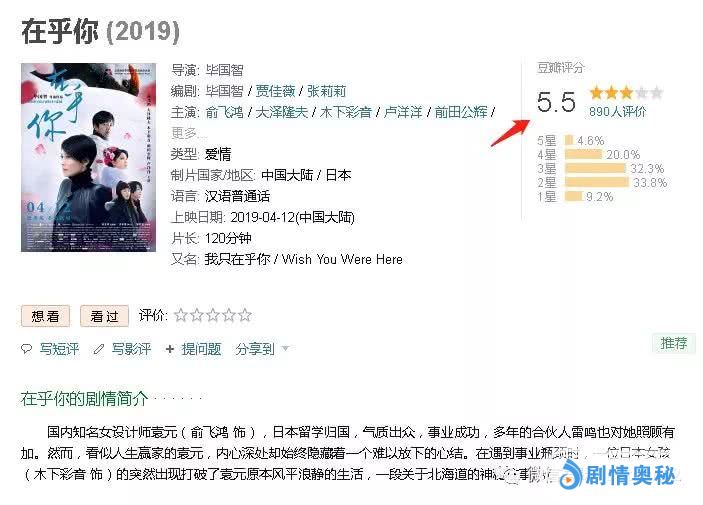Image resolution: width=703 pixels, height=505 pixels.
Task: Open actor 木下彩音 link
Action: (x=345, y=112)
